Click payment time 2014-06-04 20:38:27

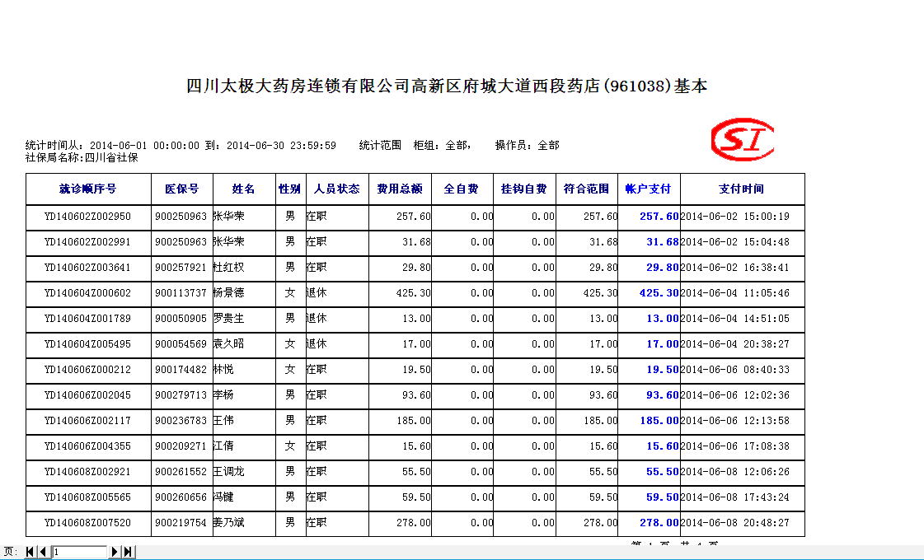[735, 344]
